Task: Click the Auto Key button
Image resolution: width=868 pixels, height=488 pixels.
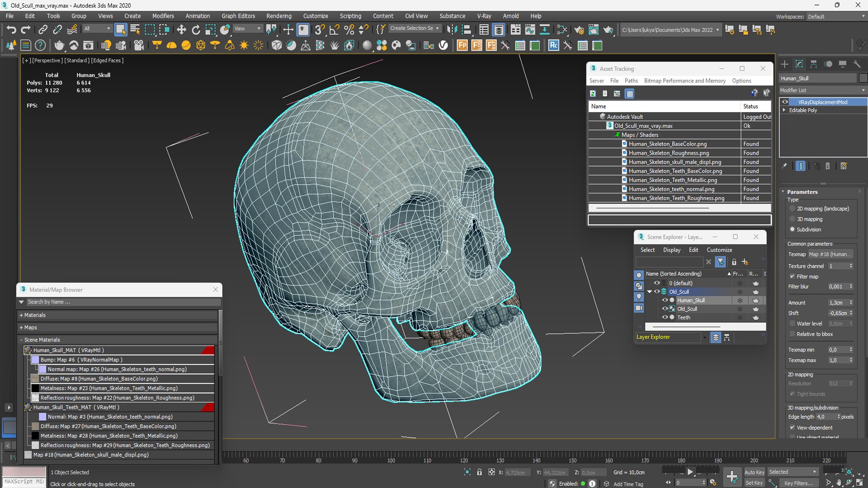Action: (754, 472)
